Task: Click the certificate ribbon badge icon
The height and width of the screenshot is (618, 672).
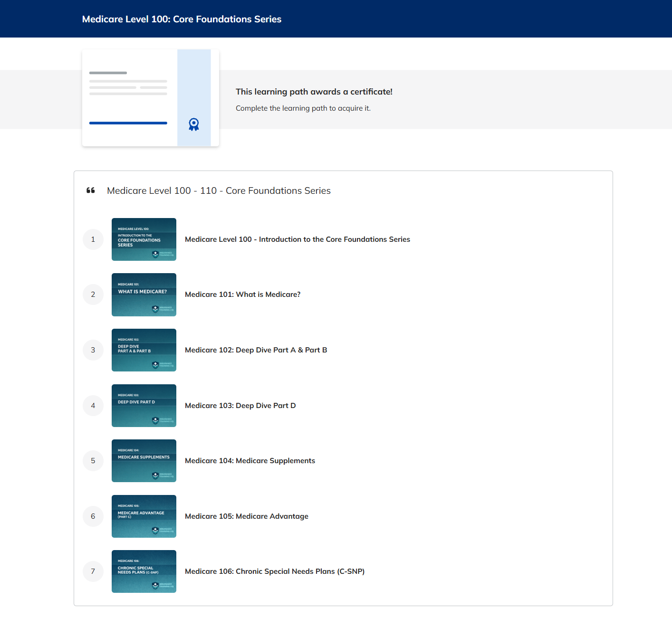Action: coord(194,124)
